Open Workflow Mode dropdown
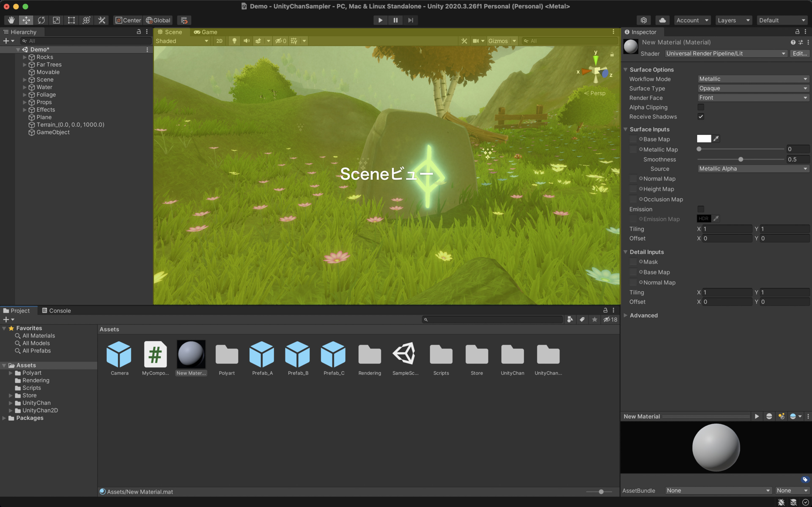Viewport: 812px width, 507px height. (x=753, y=79)
